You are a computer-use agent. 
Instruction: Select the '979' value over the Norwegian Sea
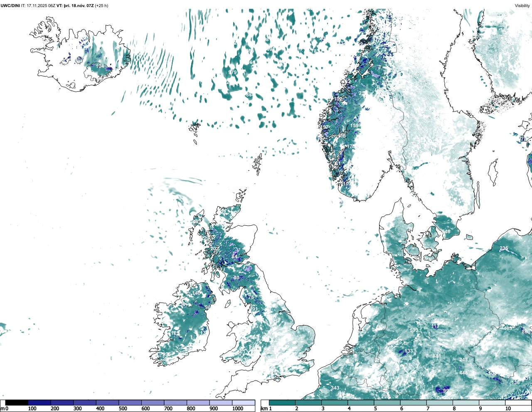(x=232, y=72)
